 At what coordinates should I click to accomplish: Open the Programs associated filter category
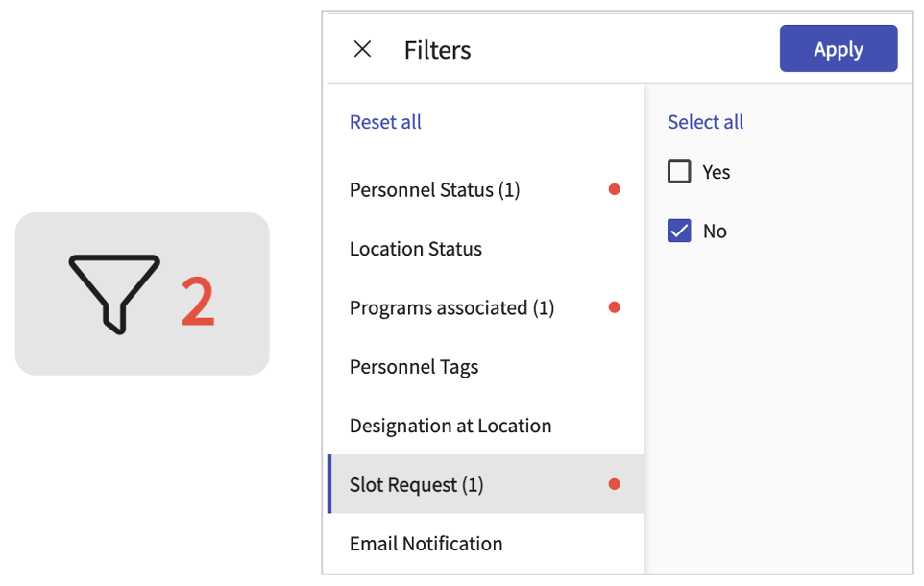pos(451,308)
